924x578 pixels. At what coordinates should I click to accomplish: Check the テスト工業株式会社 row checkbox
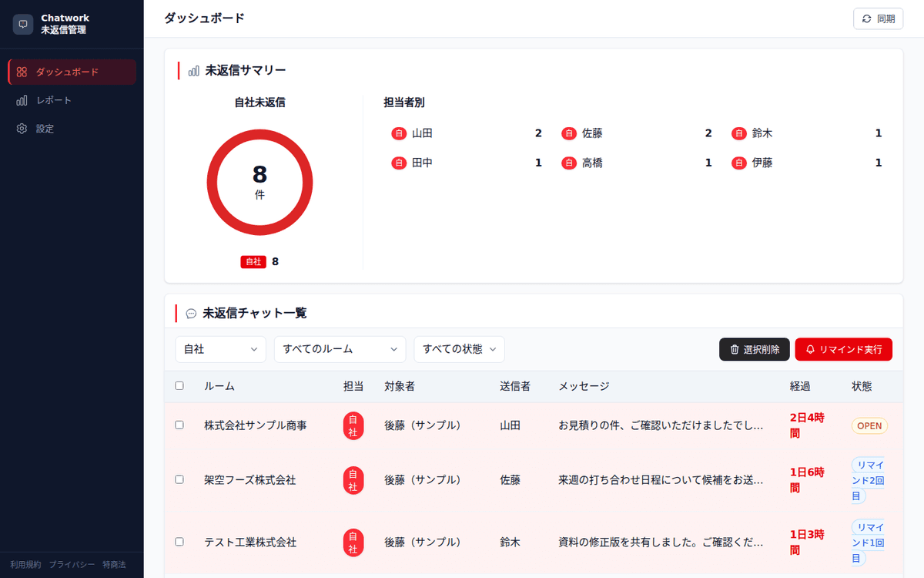click(179, 543)
